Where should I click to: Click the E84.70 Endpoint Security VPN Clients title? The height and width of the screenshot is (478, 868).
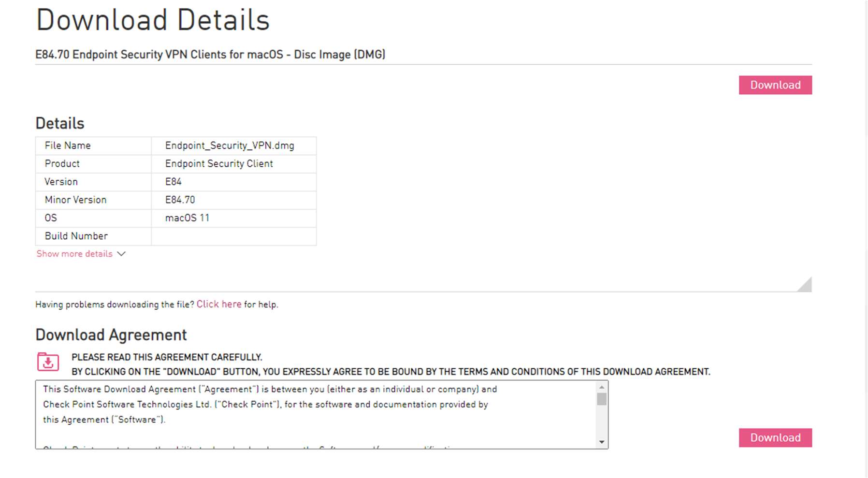point(210,55)
